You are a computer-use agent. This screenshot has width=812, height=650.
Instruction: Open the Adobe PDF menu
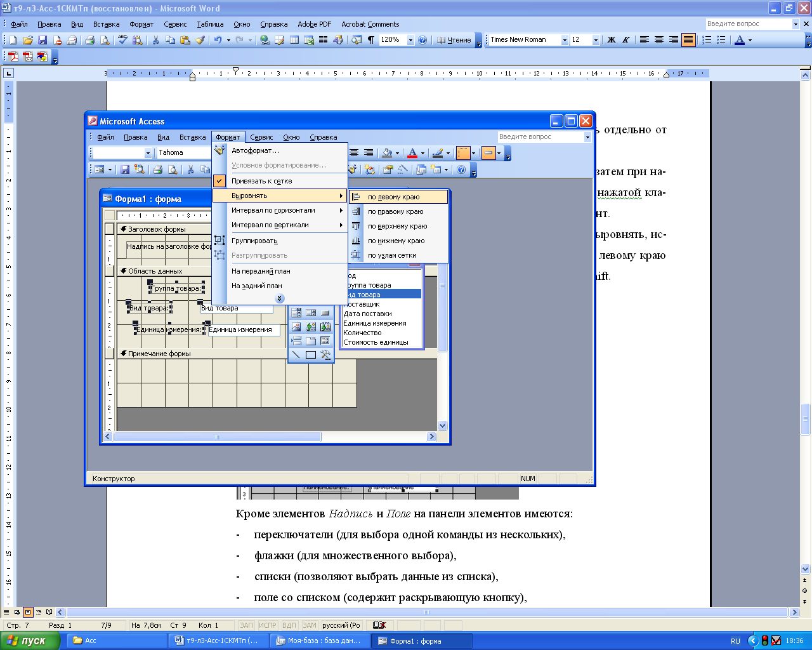(315, 24)
